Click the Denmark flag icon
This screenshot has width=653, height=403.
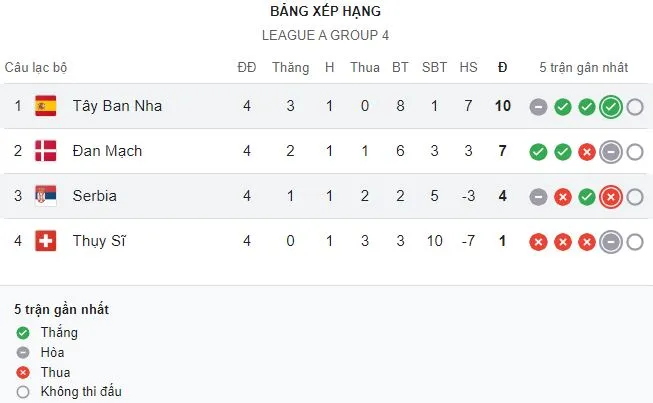[x=45, y=151]
